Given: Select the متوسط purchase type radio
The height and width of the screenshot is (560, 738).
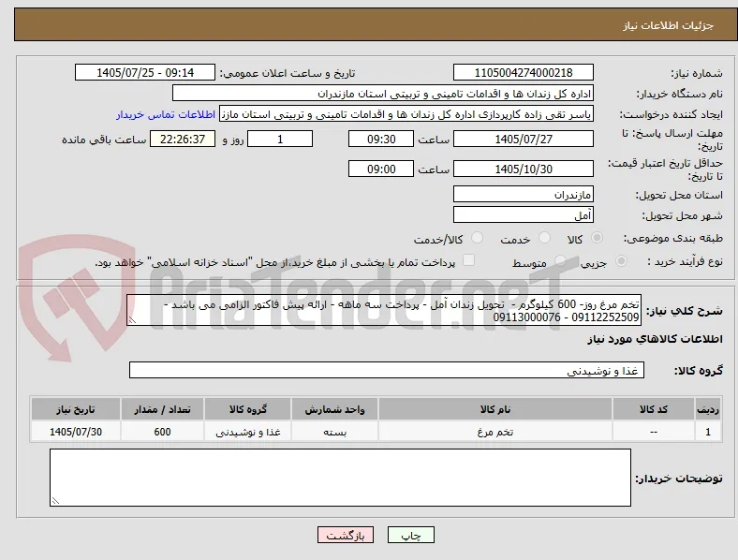Looking at the screenshot, I should click(560, 261).
